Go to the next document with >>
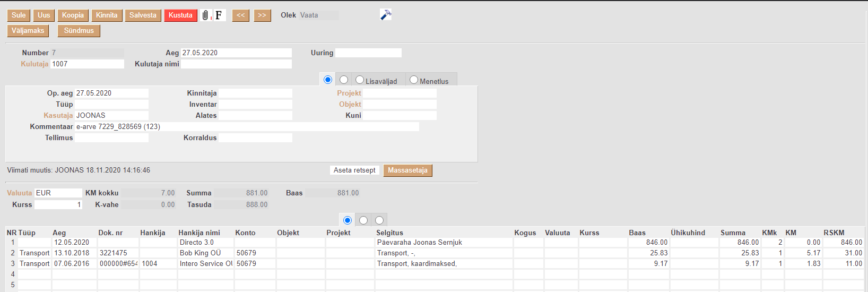Screen dimensions: 868x292 (x=262, y=15)
